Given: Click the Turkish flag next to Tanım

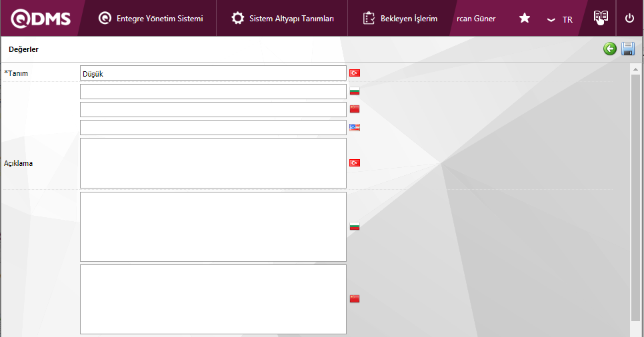Looking at the screenshot, I should point(355,73).
